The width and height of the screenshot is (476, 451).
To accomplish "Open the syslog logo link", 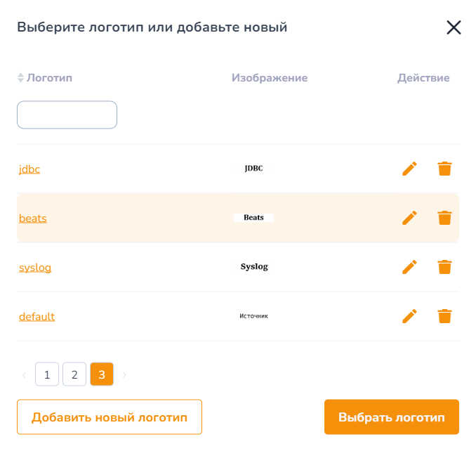I will 35,268.
